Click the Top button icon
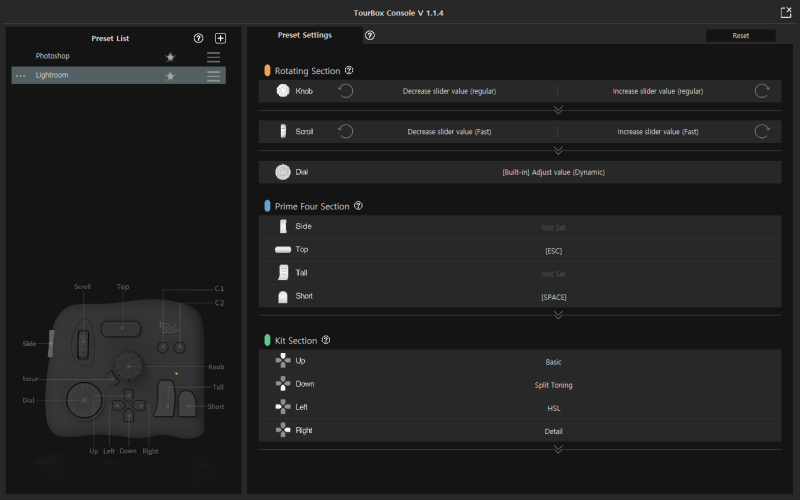Viewport: 800px width, 500px height. (x=283, y=249)
